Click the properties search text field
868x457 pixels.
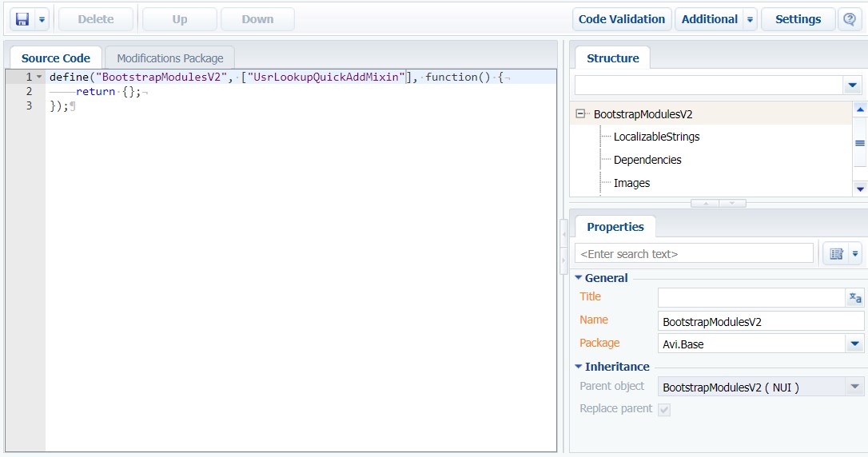[x=694, y=254]
